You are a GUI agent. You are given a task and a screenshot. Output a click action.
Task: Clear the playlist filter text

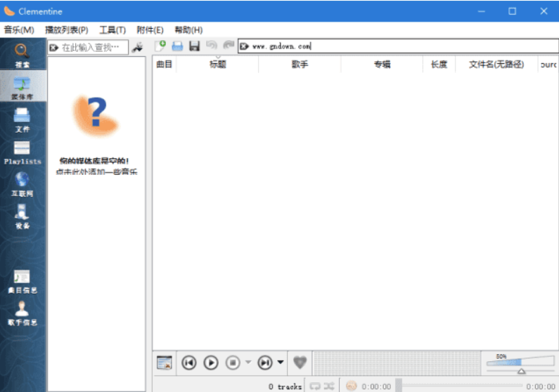(x=244, y=46)
